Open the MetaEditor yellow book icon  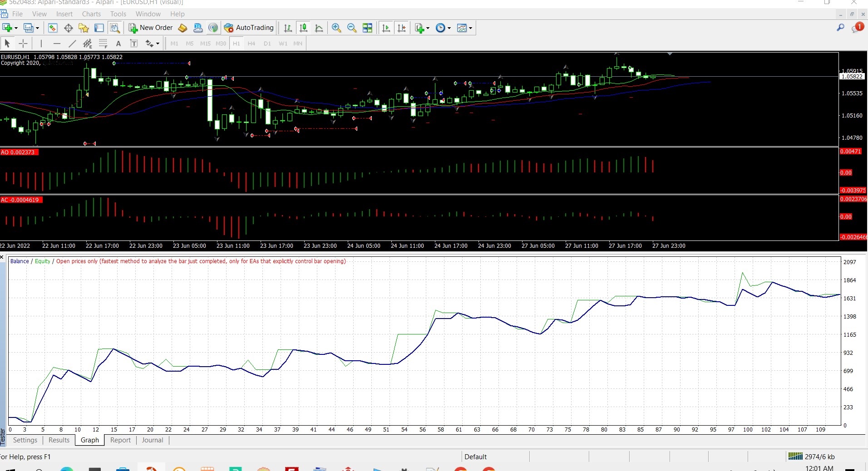182,28
